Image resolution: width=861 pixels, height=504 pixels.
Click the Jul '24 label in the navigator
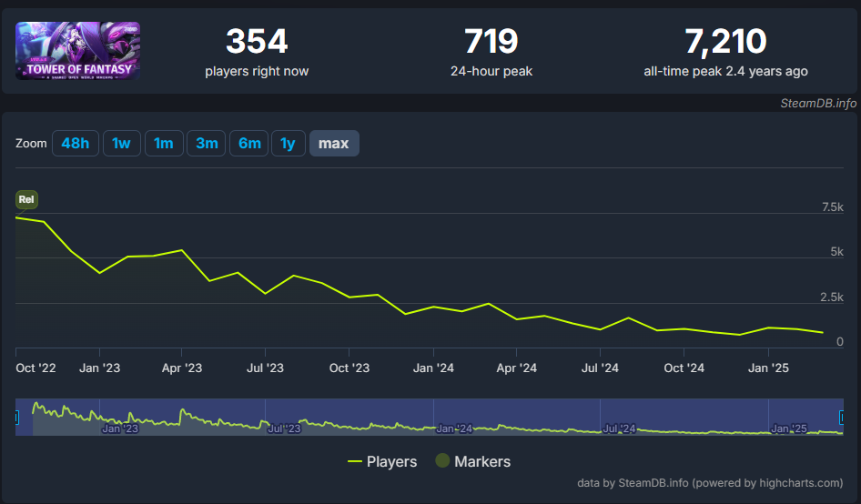coord(619,428)
